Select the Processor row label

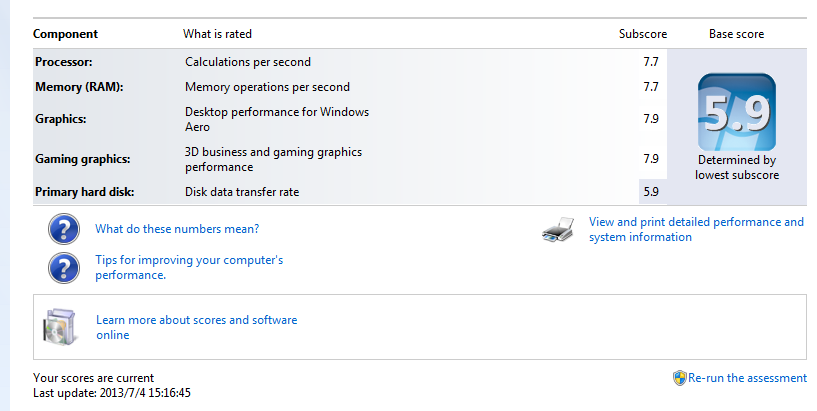coord(65,62)
